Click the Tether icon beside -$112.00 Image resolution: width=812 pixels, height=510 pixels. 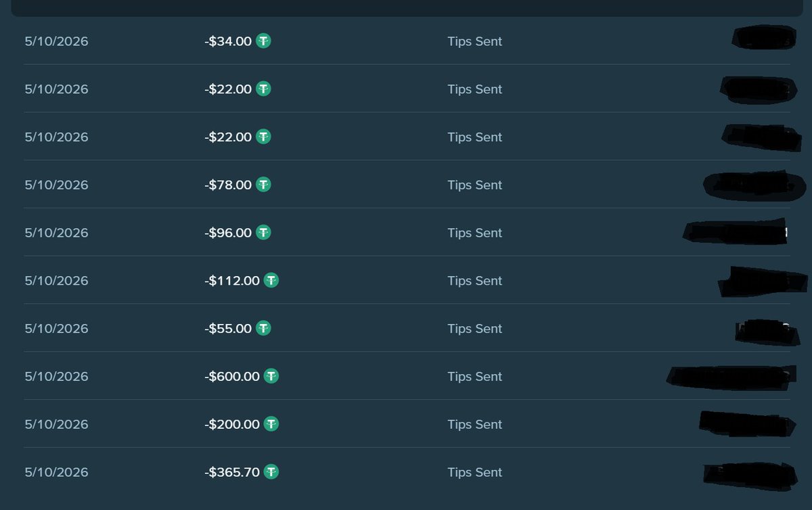click(271, 280)
